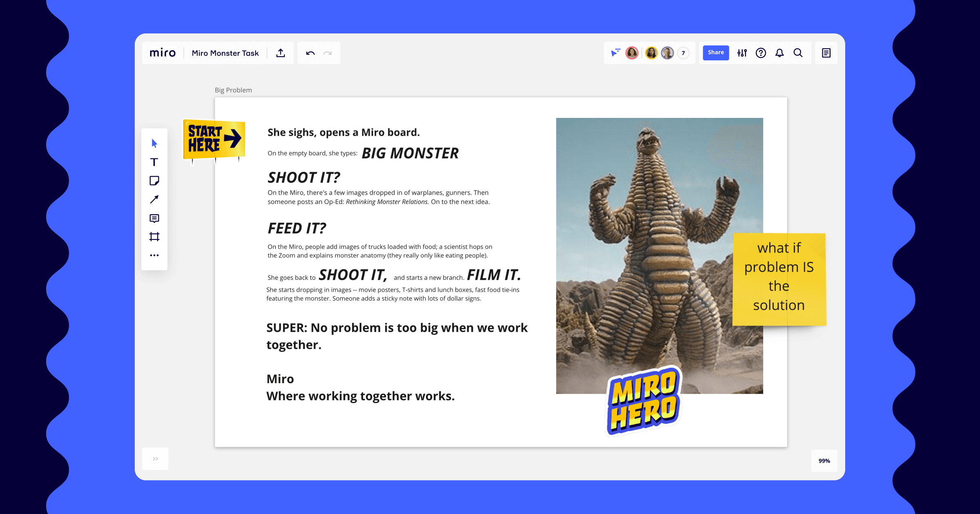Click the collaborator avatar with yellow ring

(651, 53)
